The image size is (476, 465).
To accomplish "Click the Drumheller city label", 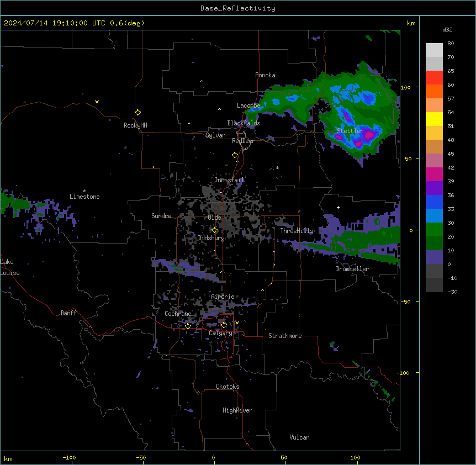I will click(x=352, y=269).
